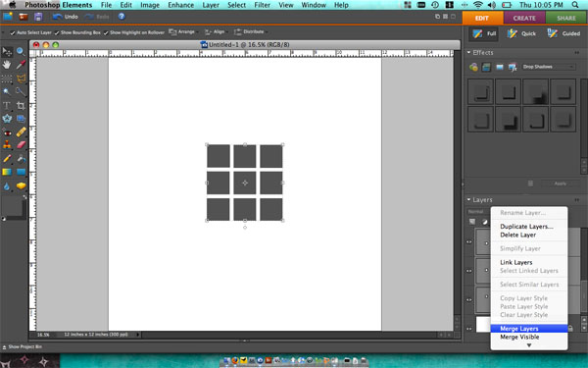The height and width of the screenshot is (368, 588).
Task: Switch to the CREATE tab
Action: click(524, 18)
